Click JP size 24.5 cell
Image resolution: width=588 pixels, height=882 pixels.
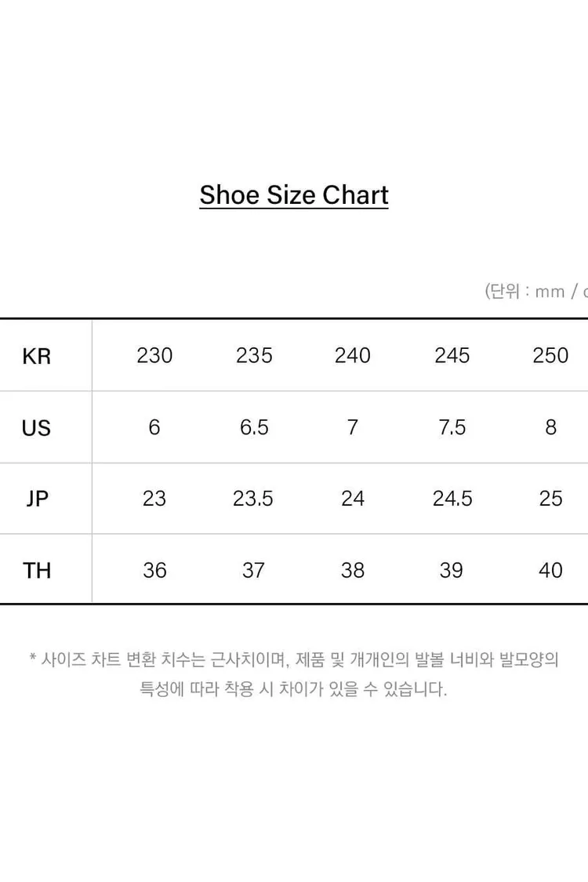click(x=452, y=499)
